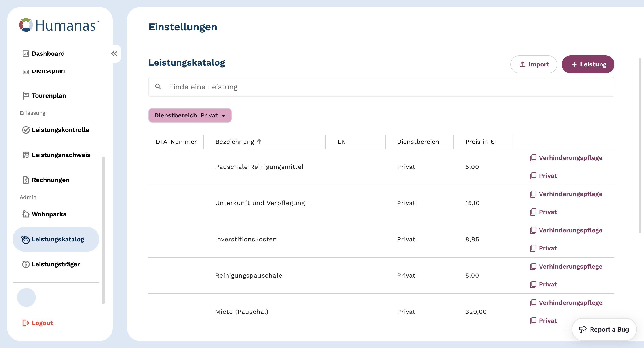Click the Leistungskontrolle checkmark icon

(26, 130)
